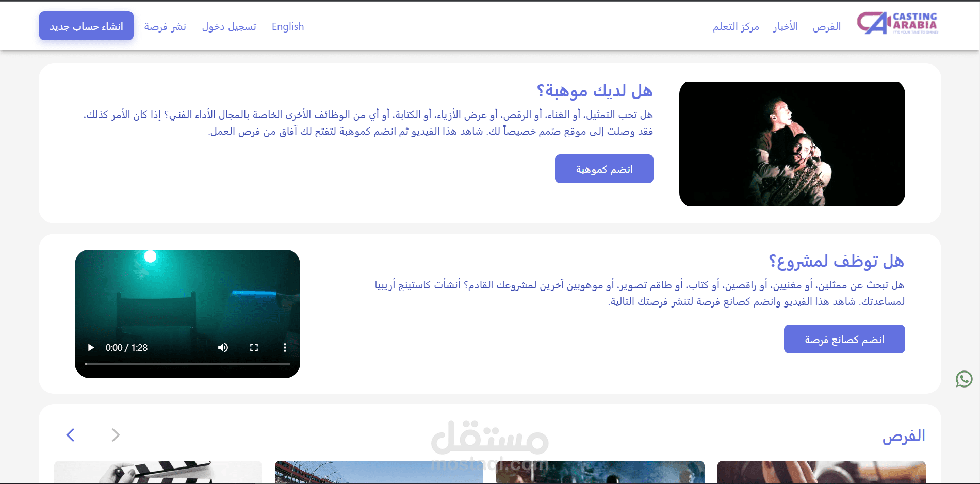Play the teal studio video
980x484 pixels.
coord(91,348)
